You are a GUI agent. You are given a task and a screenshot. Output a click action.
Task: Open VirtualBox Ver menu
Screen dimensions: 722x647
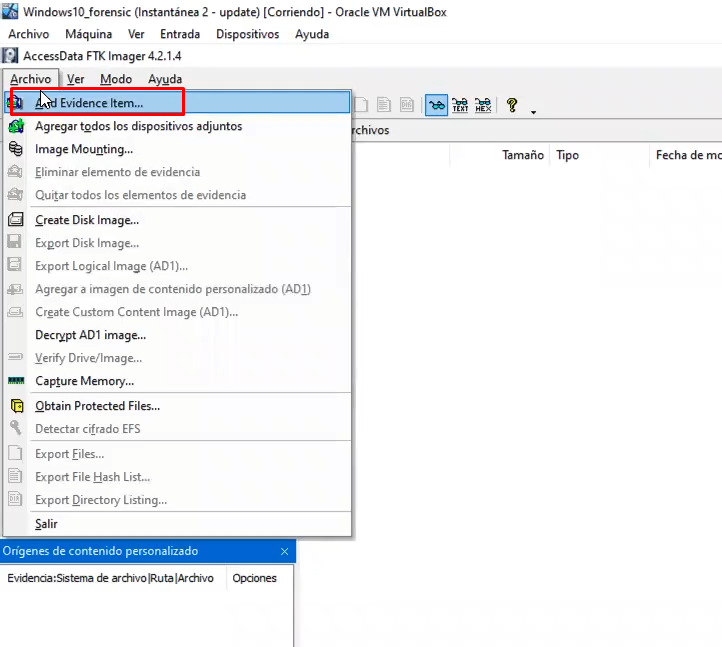coord(136,34)
